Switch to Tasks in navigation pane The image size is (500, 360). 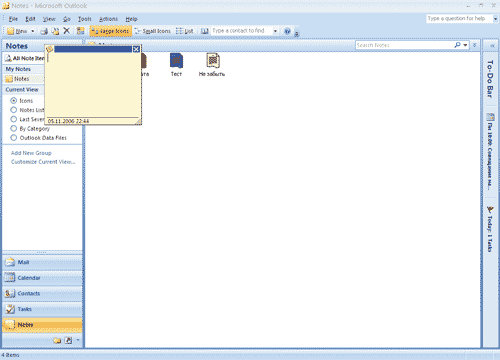(42, 309)
